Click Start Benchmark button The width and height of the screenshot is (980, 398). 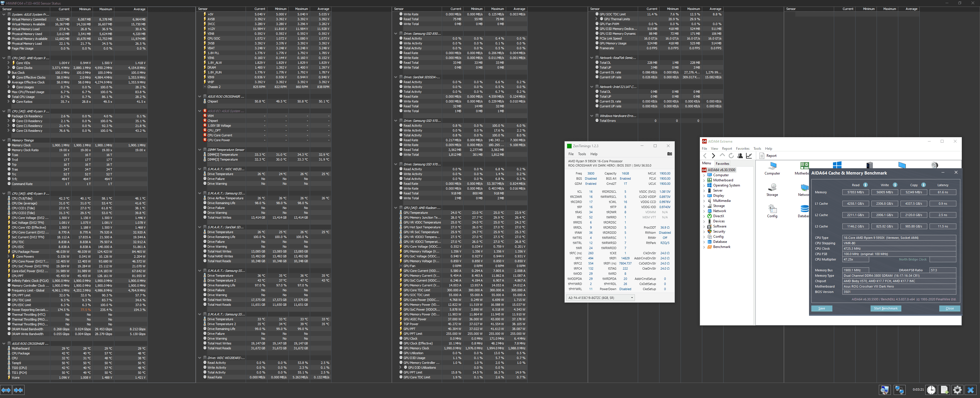tap(885, 308)
